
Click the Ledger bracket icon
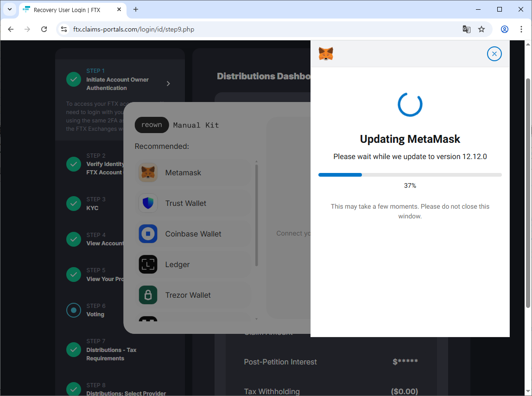(x=148, y=264)
